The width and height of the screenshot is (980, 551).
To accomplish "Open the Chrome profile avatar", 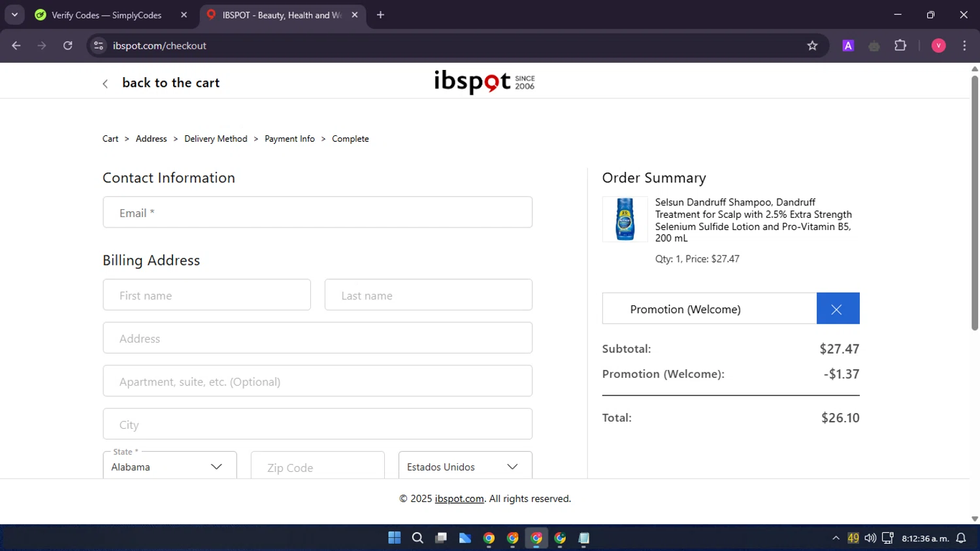I will coord(938,46).
